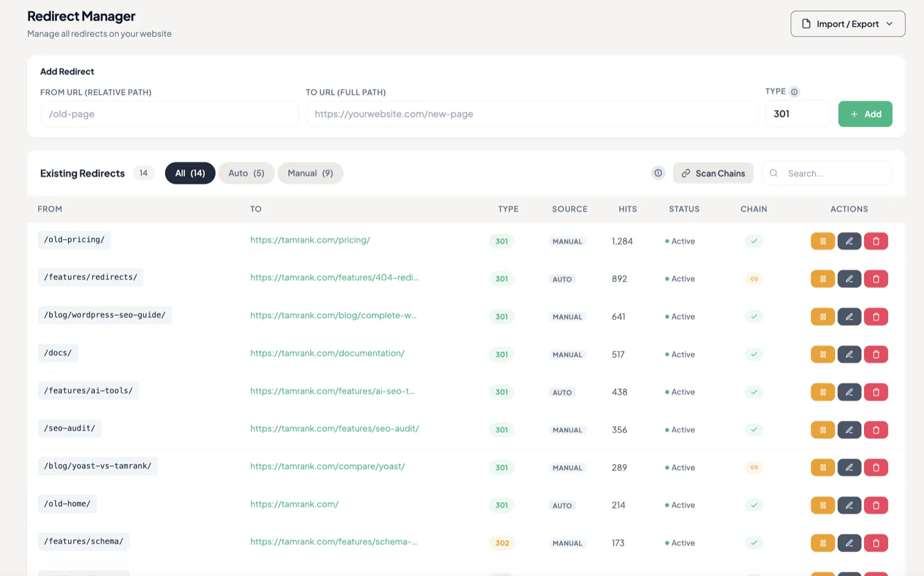
Task: Pause the /seo-audit/ redirect
Action: click(822, 430)
